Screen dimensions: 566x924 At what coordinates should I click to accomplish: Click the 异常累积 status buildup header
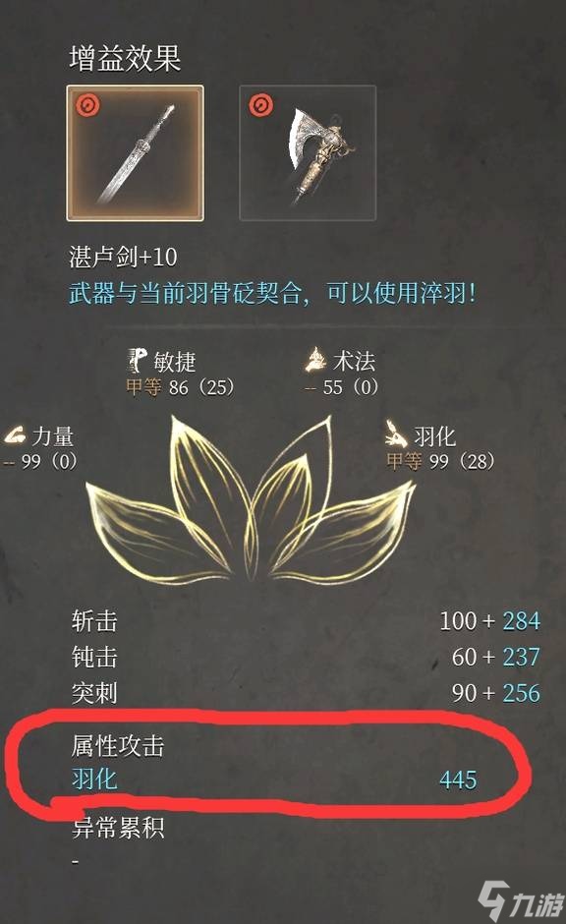coord(118,828)
